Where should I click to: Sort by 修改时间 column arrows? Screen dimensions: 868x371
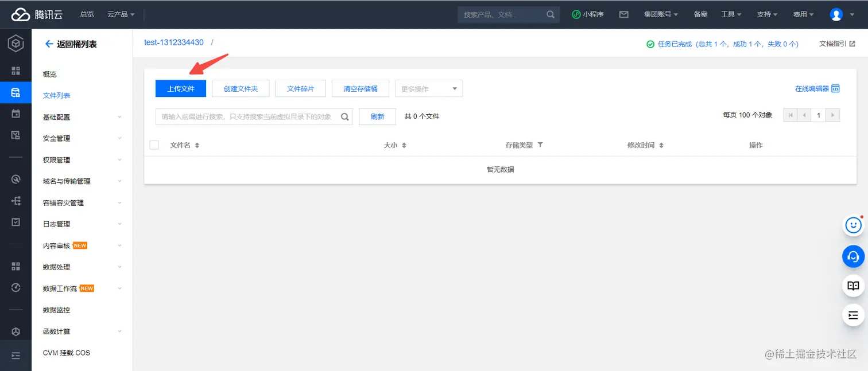(661, 146)
